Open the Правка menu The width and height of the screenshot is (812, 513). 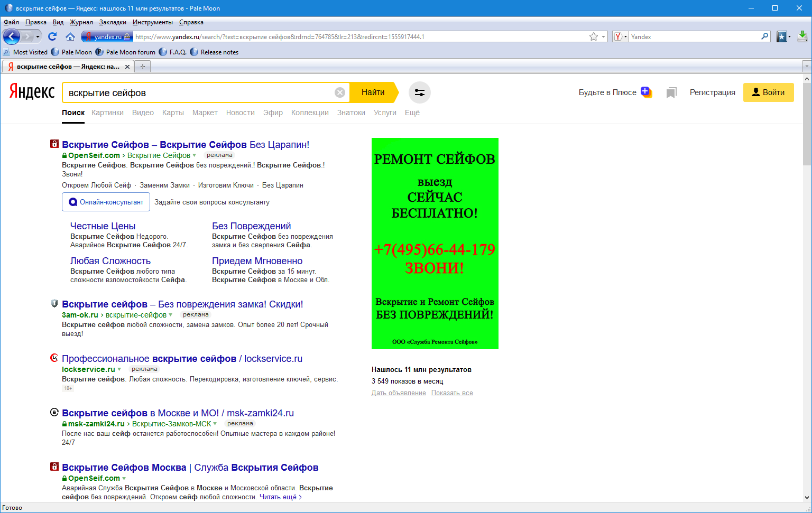tap(36, 22)
